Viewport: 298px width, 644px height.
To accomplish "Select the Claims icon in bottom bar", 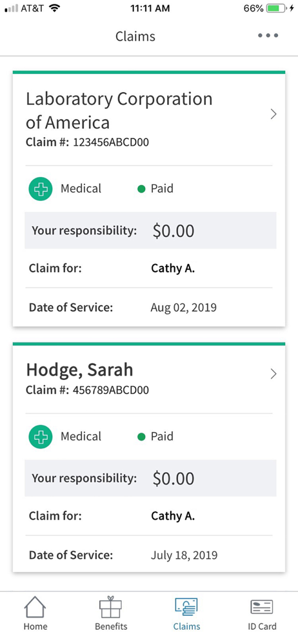I will 186,607.
